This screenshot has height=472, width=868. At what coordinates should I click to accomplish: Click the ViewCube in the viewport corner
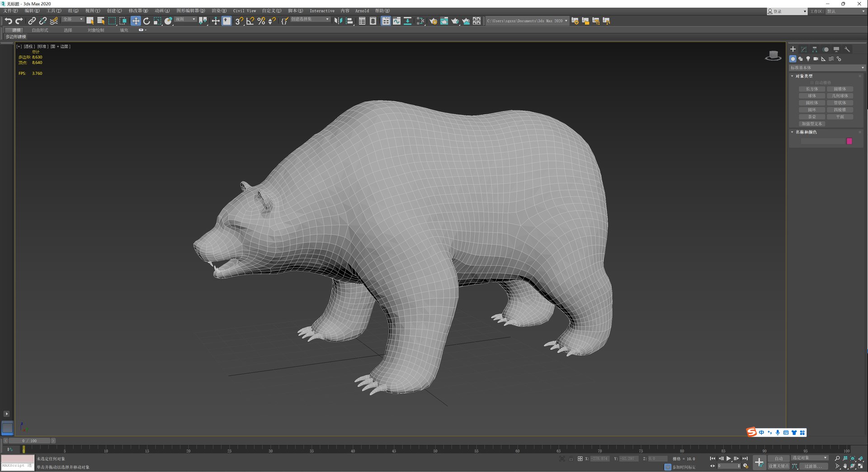pos(773,56)
